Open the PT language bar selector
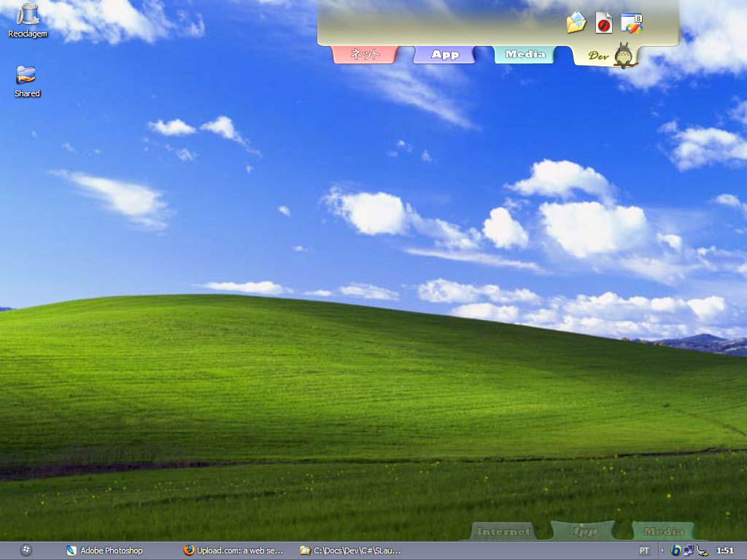 (644, 551)
